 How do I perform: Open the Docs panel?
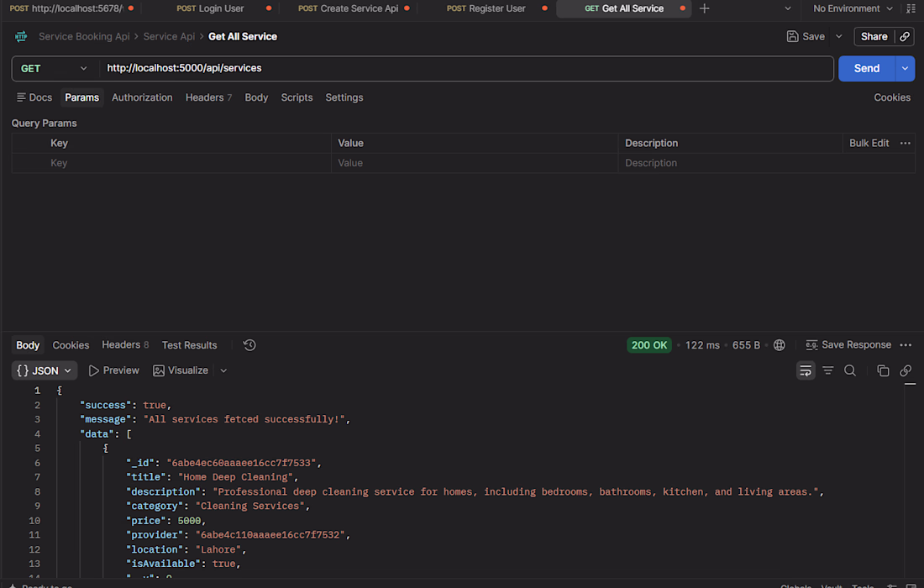34,97
